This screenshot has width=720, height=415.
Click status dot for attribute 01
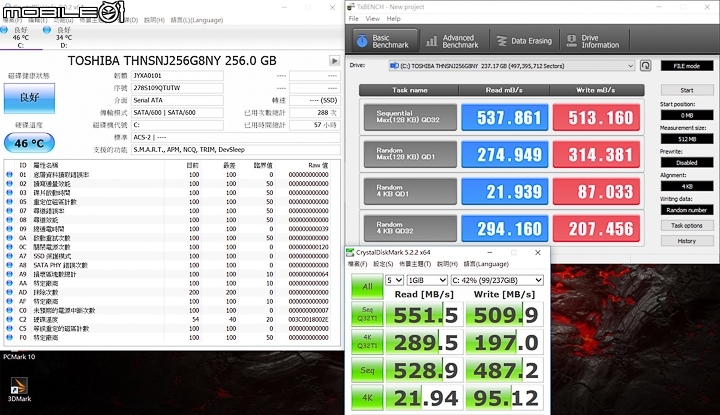(9, 174)
